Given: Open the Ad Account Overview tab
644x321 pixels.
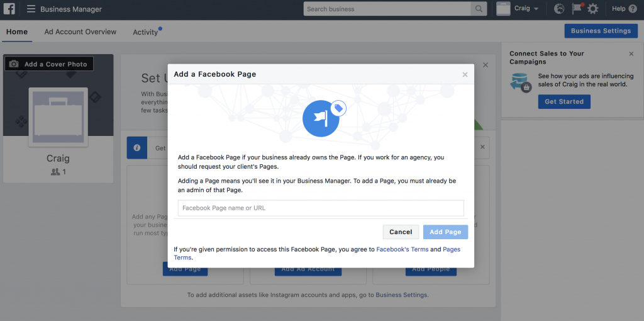Looking at the screenshot, I should pyautogui.click(x=80, y=31).
